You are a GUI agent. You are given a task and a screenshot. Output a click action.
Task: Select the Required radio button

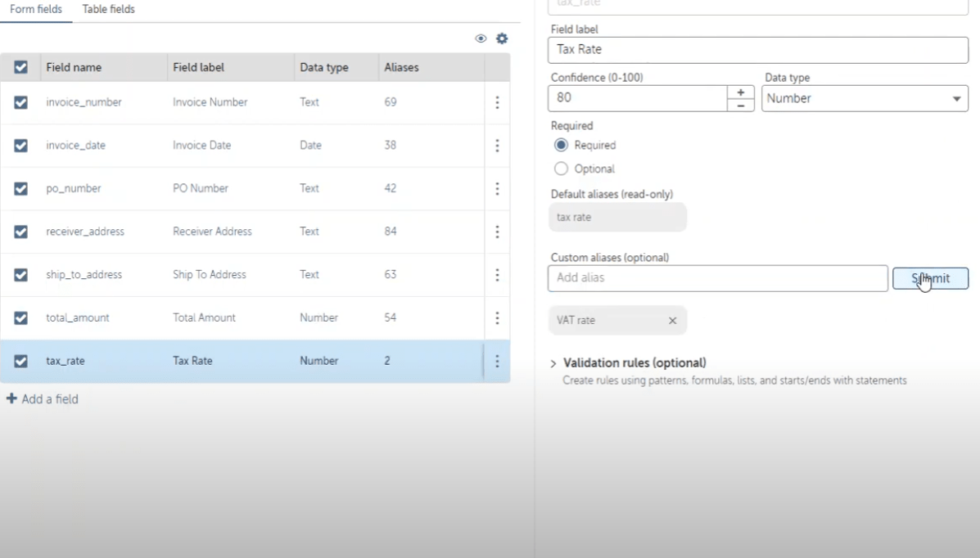(x=561, y=145)
